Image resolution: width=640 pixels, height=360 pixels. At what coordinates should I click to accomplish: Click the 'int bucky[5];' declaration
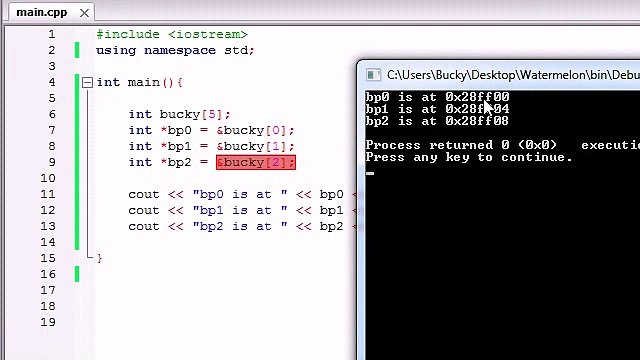(x=179, y=114)
